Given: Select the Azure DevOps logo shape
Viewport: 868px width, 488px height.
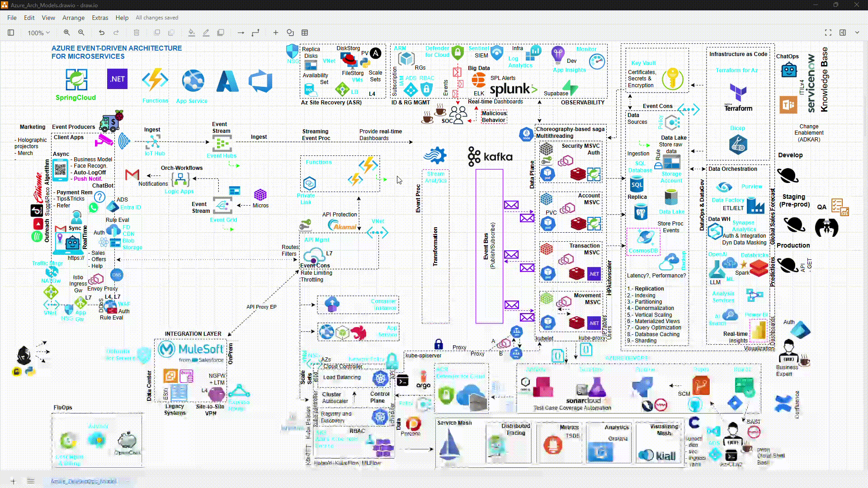Looking at the screenshot, I should (x=260, y=81).
